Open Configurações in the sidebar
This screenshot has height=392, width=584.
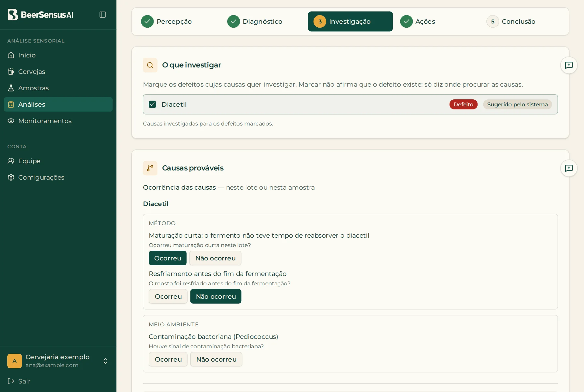(58, 177)
